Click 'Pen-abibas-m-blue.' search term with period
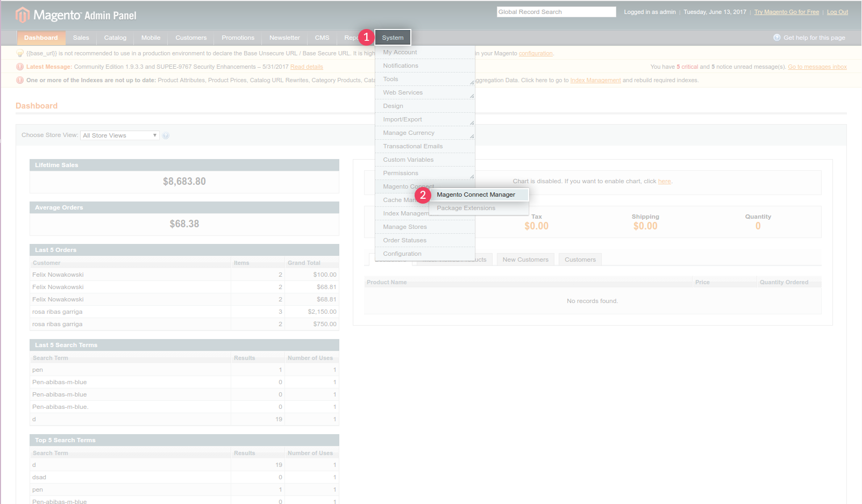This screenshot has height=504, width=862. pos(60,407)
